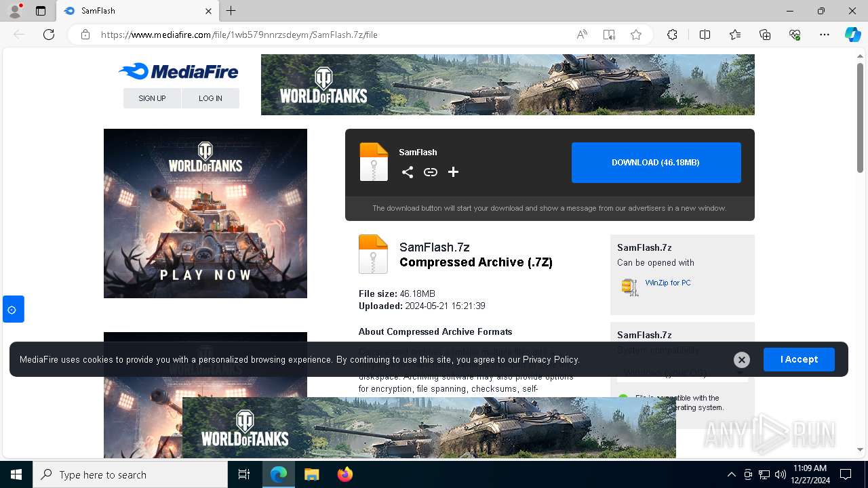Click the blue circular widget at left edge
The height and width of the screenshot is (488, 868).
(x=13, y=310)
